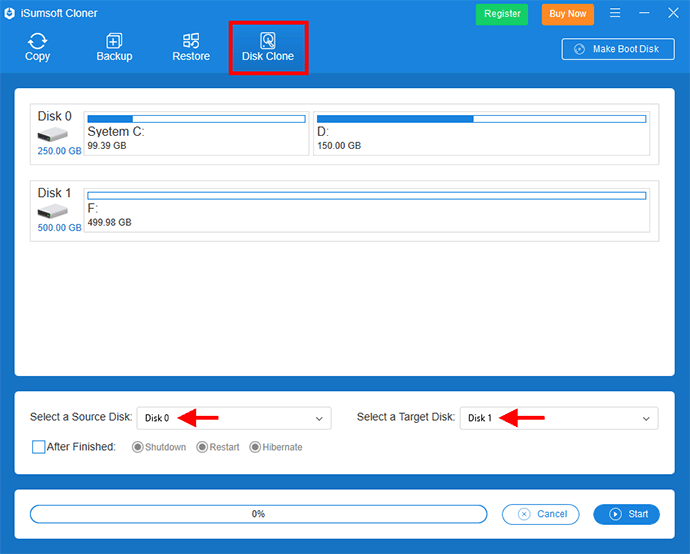Select the F: partition of 499.98 GB

pos(367,210)
